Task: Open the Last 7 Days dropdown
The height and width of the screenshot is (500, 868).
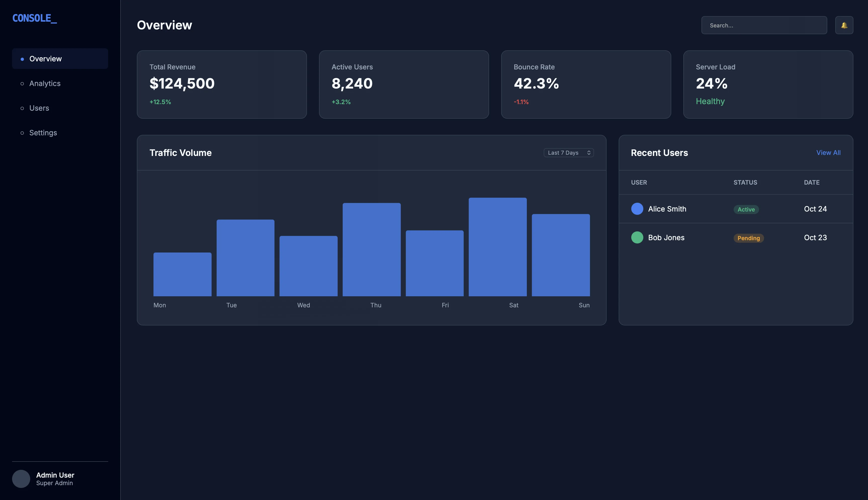Action: (x=568, y=153)
